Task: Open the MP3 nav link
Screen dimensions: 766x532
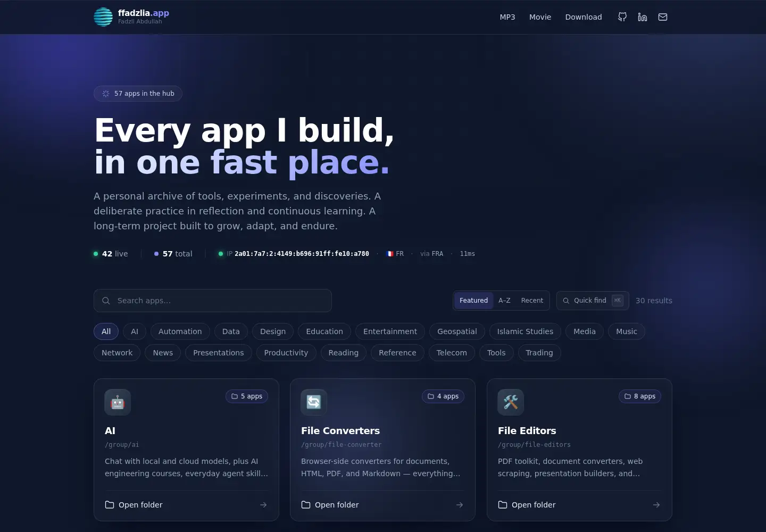Action: (507, 17)
